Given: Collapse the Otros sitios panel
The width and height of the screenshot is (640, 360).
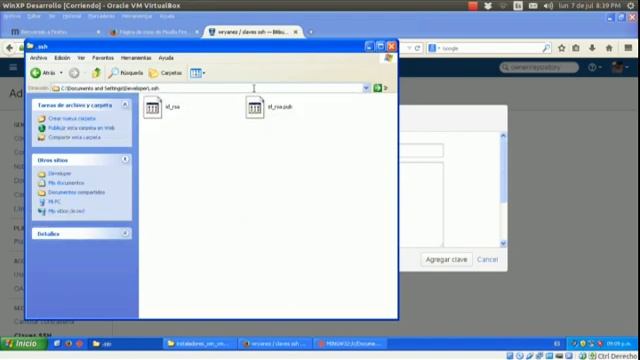Looking at the screenshot, I should pos(125,159).
